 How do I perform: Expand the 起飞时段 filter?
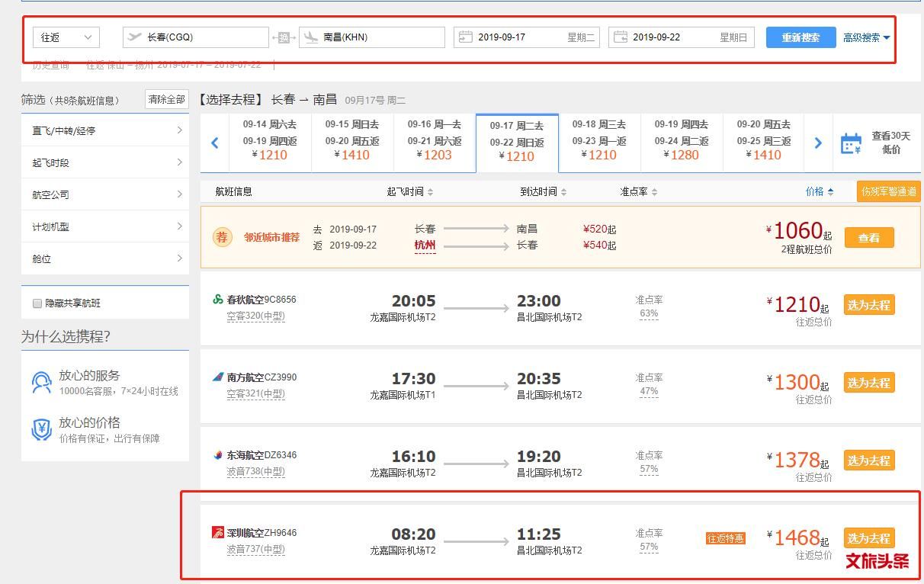point(105,162)
